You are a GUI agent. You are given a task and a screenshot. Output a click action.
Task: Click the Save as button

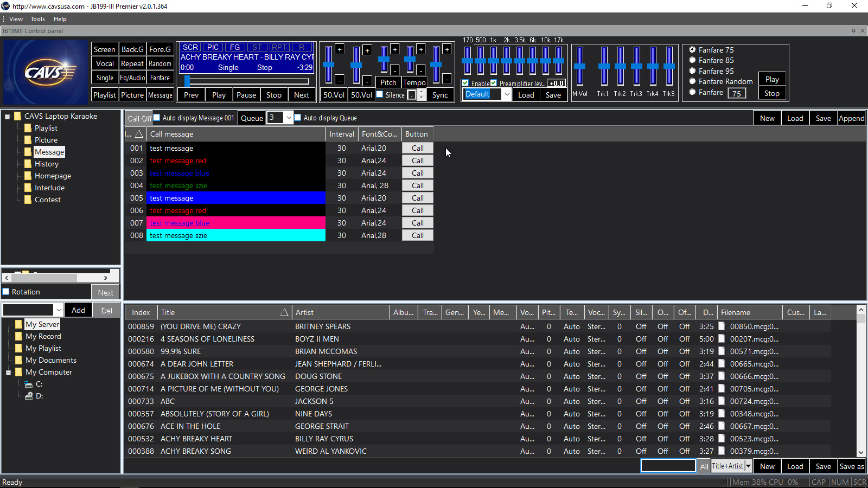(x=851, y=466)
